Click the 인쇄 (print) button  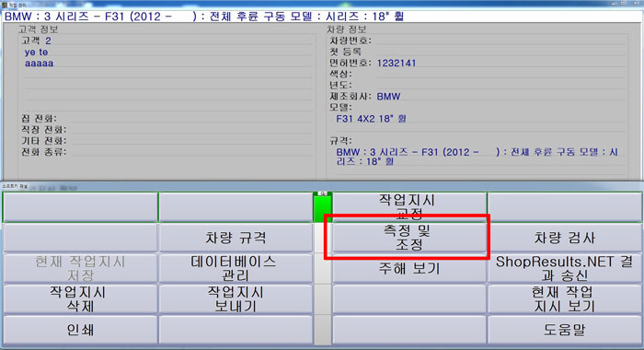coord(80,330)
